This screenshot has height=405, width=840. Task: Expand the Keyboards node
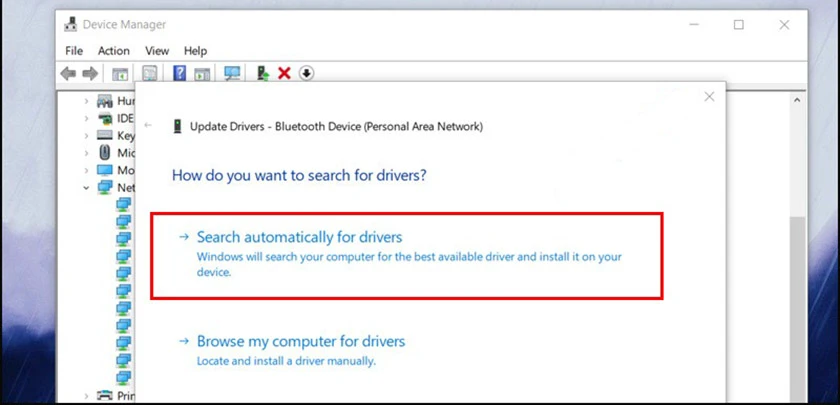(x=86, y=136)
